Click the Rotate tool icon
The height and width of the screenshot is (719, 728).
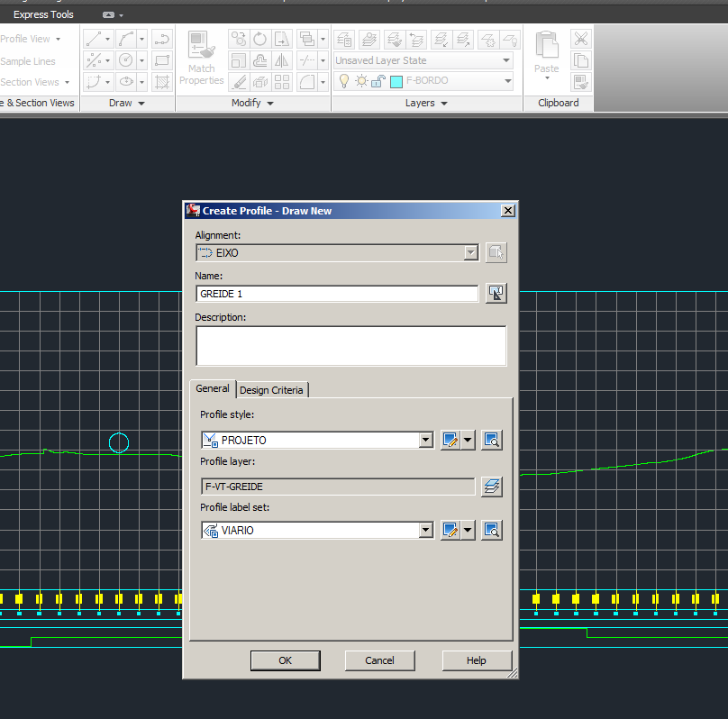pyautogui.click(x=259, y=38)
